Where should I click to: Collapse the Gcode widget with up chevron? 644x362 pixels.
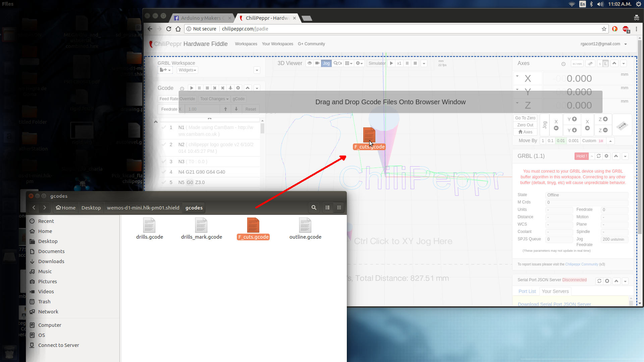click(x=248, y=88)
